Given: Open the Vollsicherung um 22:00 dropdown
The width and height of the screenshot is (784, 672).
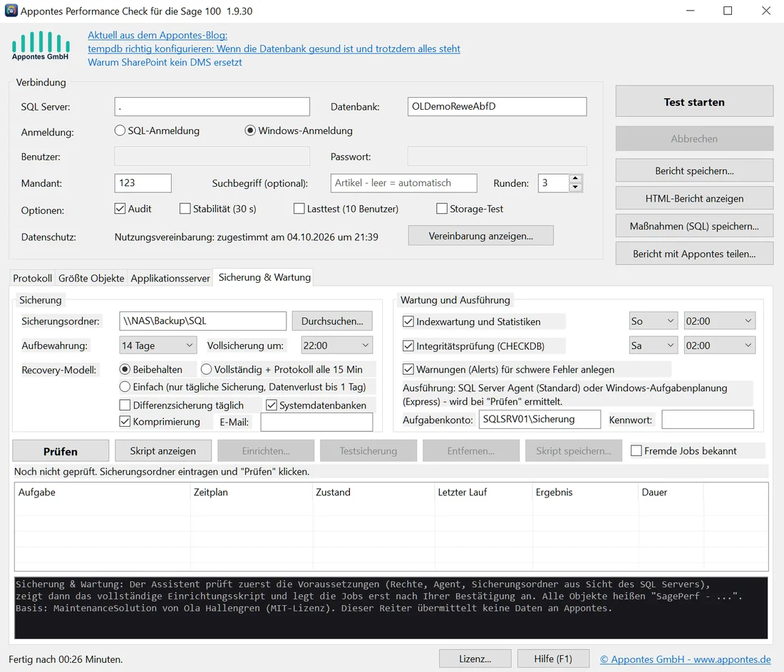Looking at the screenshot, I should 337,346.
